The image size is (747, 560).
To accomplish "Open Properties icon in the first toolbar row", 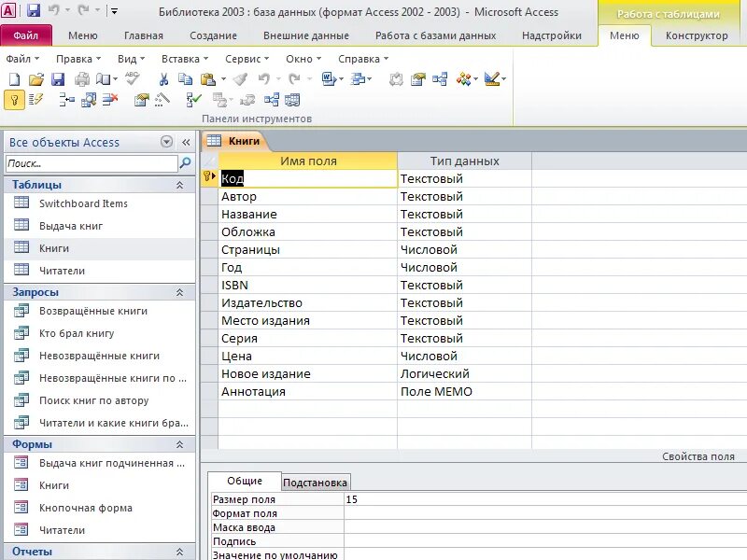I will pos(417,79).
